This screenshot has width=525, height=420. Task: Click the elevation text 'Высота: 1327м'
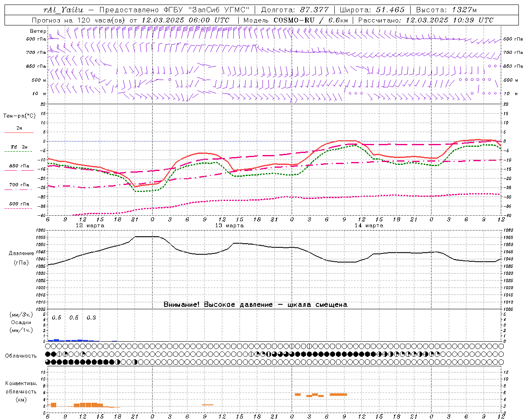[446, 10]
